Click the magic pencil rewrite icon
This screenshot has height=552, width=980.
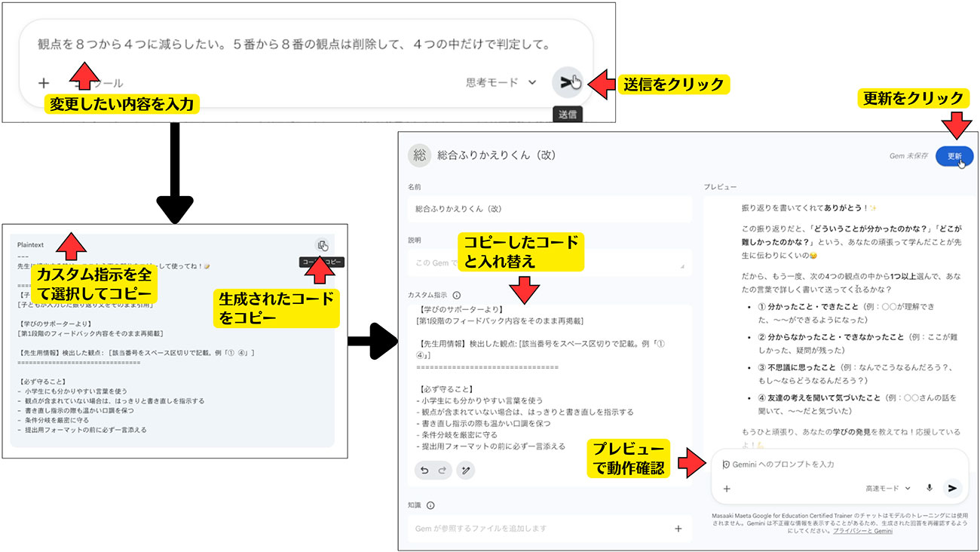pos(467,471)
